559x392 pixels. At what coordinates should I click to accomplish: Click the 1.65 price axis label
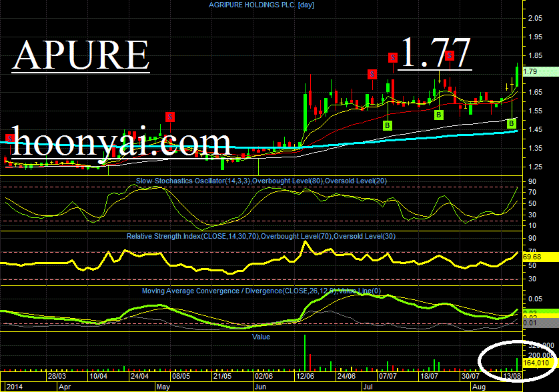point(535,92)
